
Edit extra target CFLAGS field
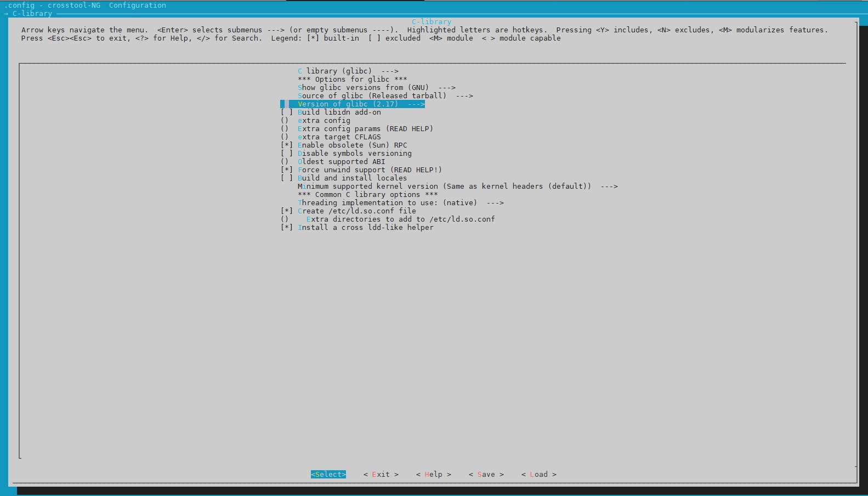tap(331, 137)
